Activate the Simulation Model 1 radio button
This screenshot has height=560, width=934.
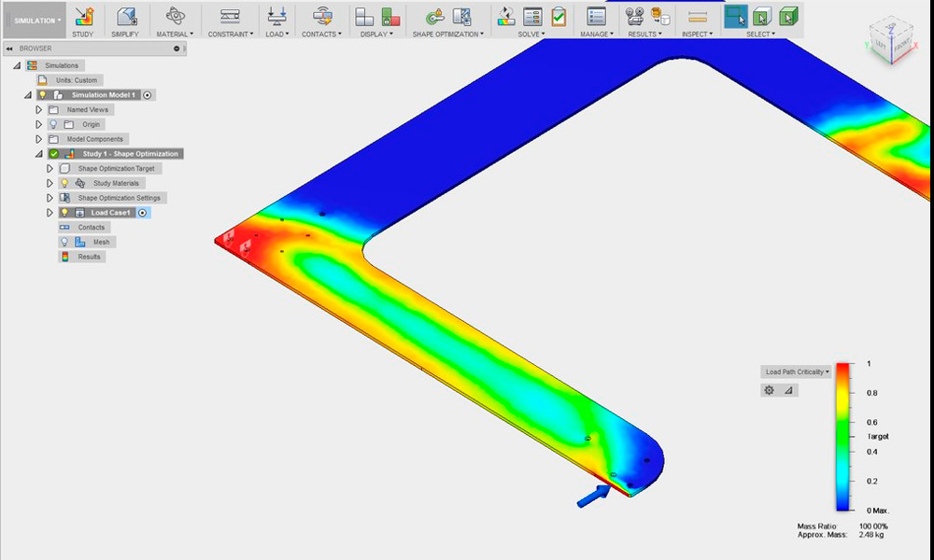pyautogui.click(x=148, y=95)
